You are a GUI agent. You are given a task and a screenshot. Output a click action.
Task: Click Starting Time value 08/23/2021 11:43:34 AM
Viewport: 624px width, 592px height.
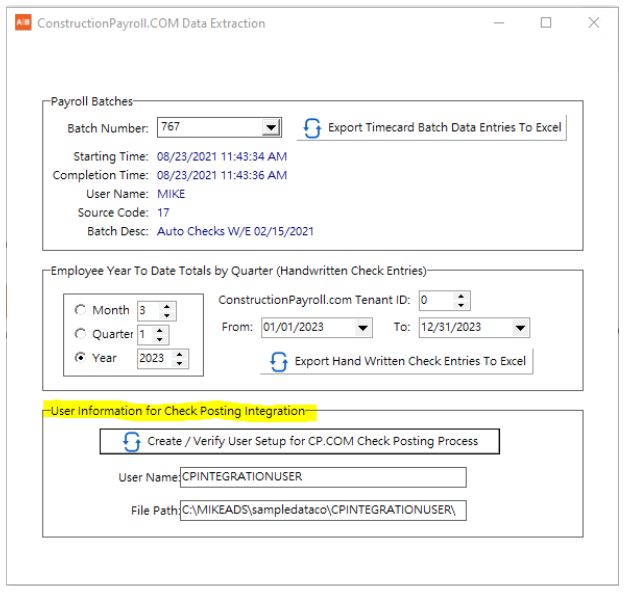(222, 156)
